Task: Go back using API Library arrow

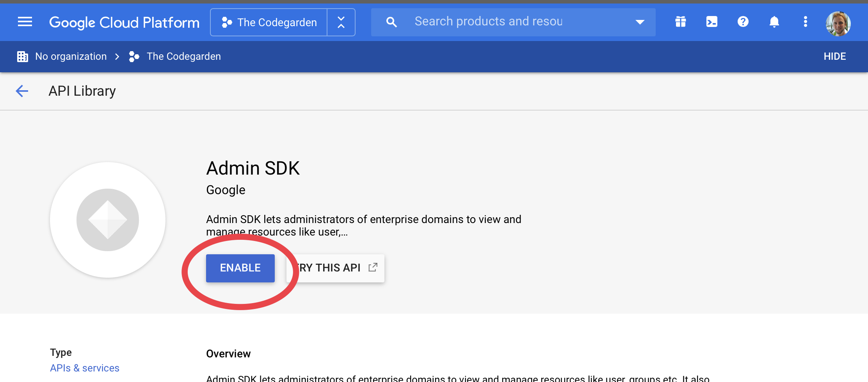Action: click(x=22, y=91)
